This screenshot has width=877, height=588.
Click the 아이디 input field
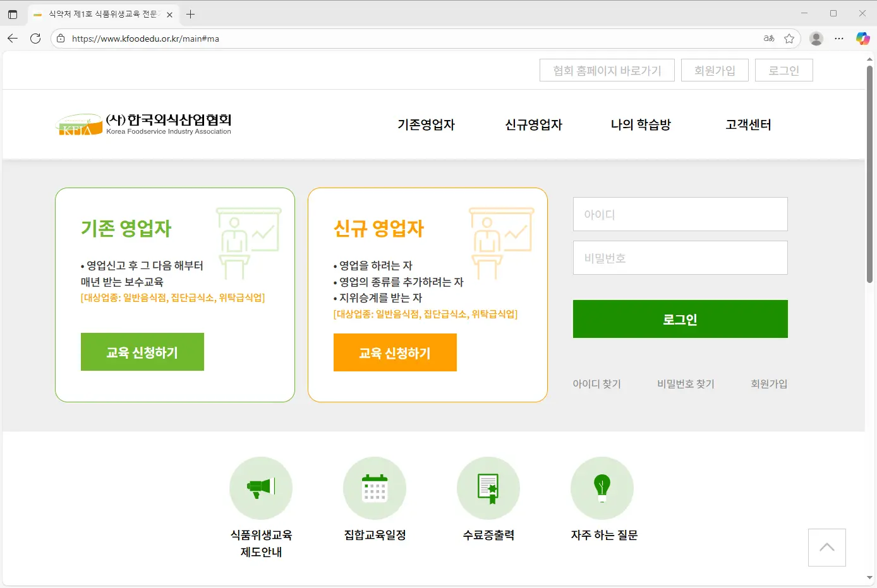click(680, 214)
